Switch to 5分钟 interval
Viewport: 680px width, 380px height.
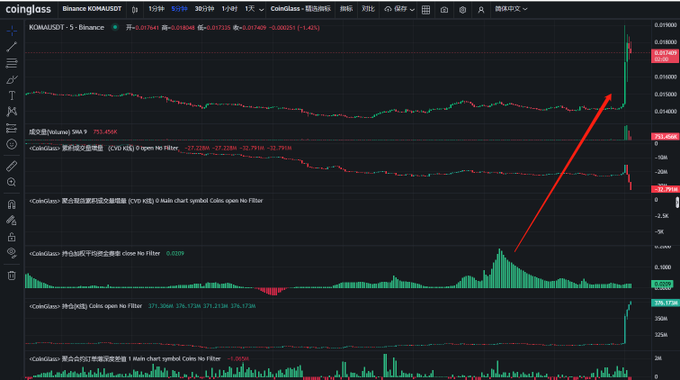pos(180,9)
